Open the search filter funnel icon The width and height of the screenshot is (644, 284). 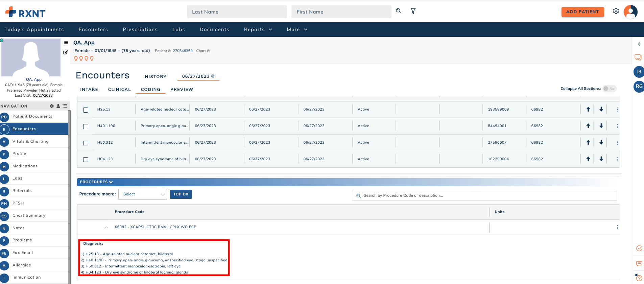pos(413,11)
